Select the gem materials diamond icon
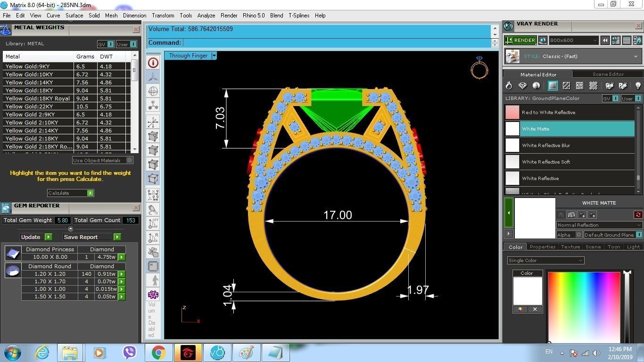This screenshot has width=644, height=362. pos(522,86)
